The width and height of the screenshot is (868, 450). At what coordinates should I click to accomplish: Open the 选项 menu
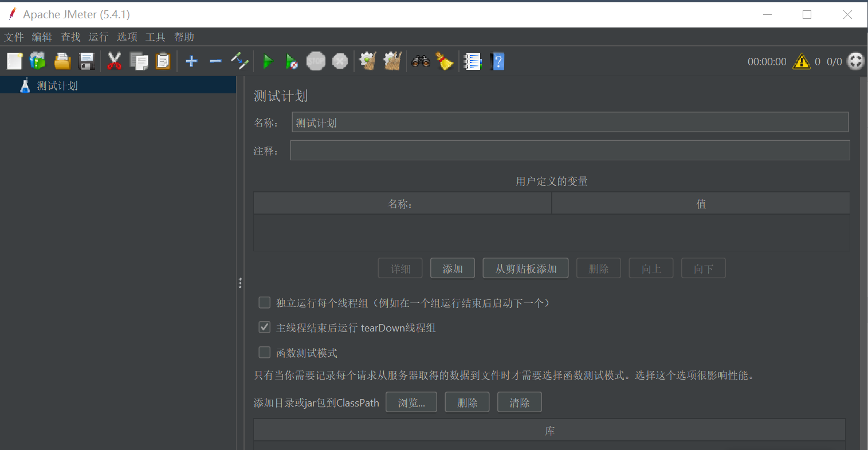(x=127, y=37)
